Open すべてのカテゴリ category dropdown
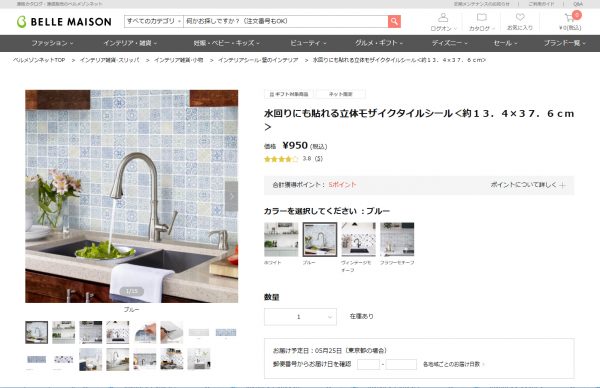 click(154, 21)
